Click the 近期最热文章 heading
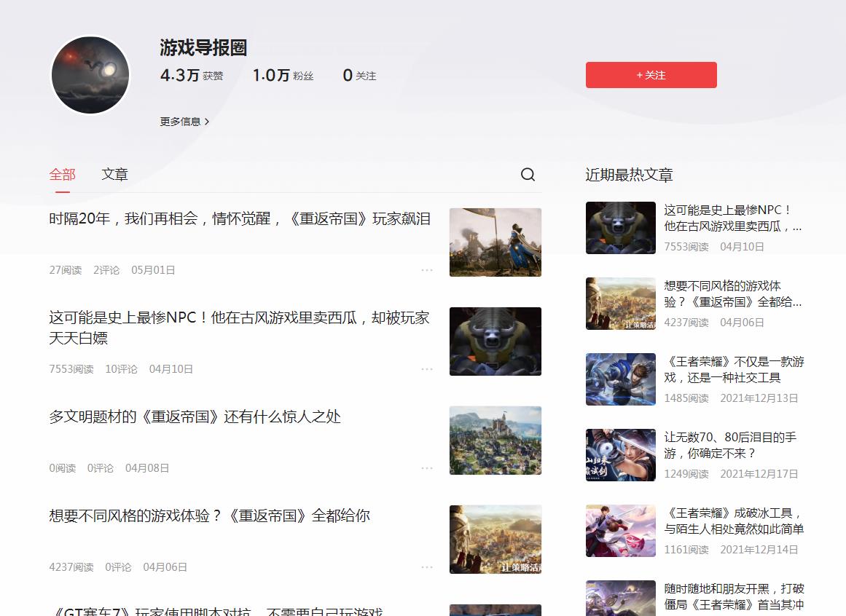846x616 pixels. tap(629, 175)
